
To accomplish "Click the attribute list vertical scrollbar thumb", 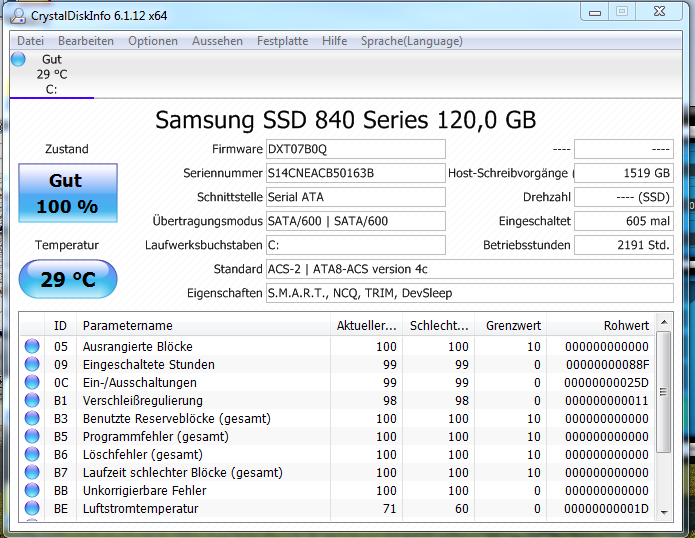I will [x=664, y=392].
